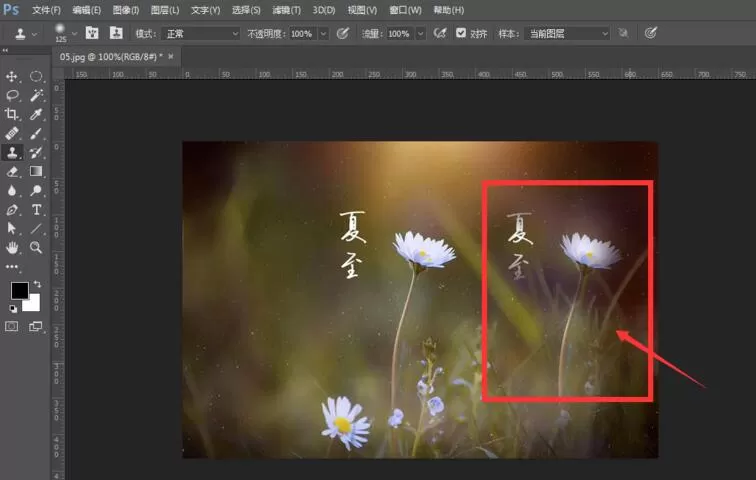Open the 样本 sample dropdown
Viewport: 756px width, 480px height.
click(x=567, y=34)
